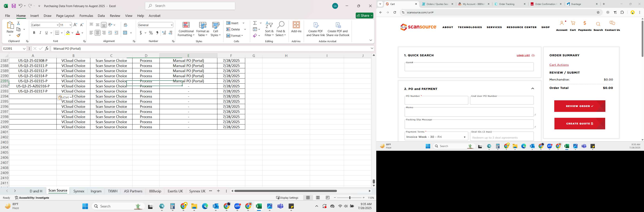
Task: Apply the red font color
Action: [x=78, y=33]
